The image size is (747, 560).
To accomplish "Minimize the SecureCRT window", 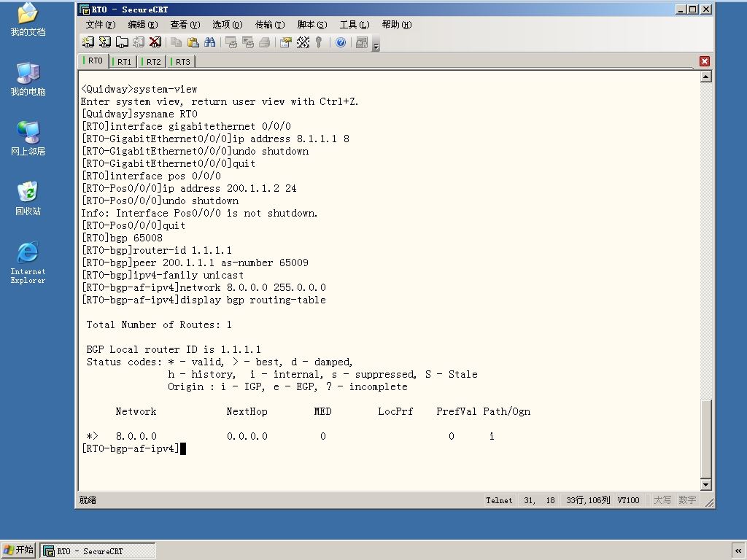I will pos(681,9).
